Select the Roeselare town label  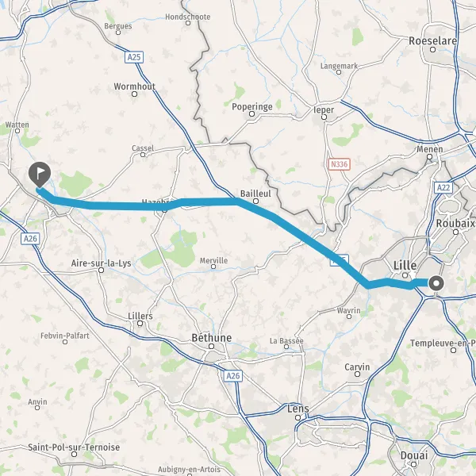pos(432,40)
